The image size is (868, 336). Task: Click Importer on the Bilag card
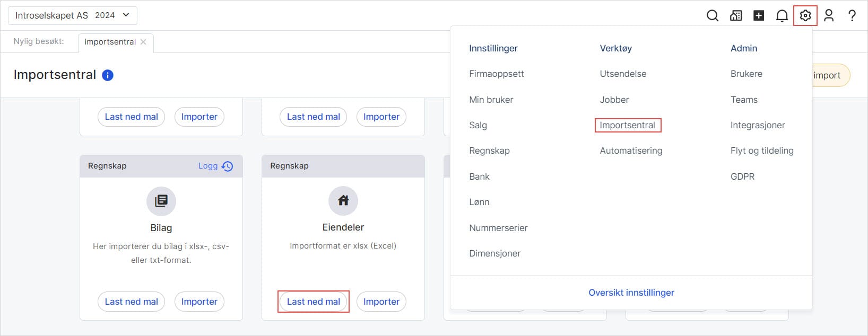point(199,301)
